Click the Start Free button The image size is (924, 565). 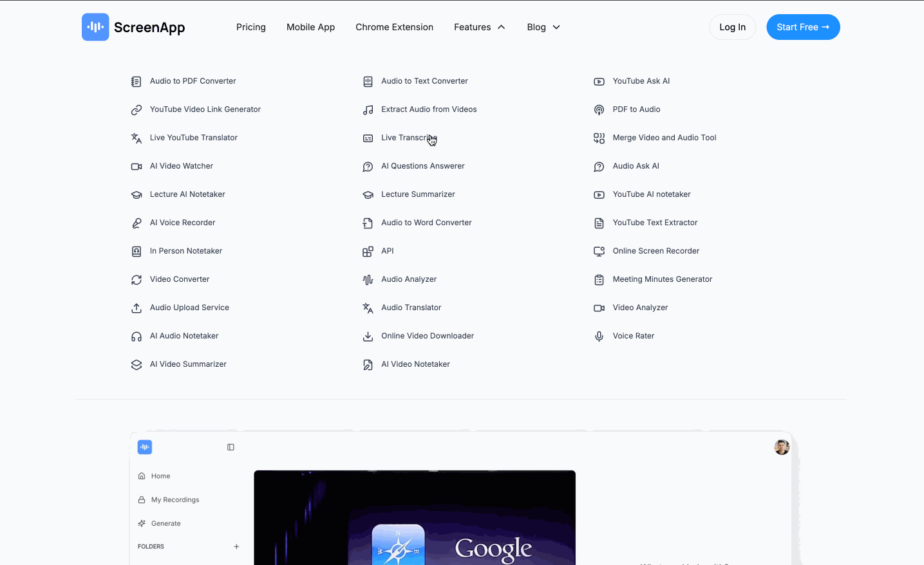click(803, 27)
